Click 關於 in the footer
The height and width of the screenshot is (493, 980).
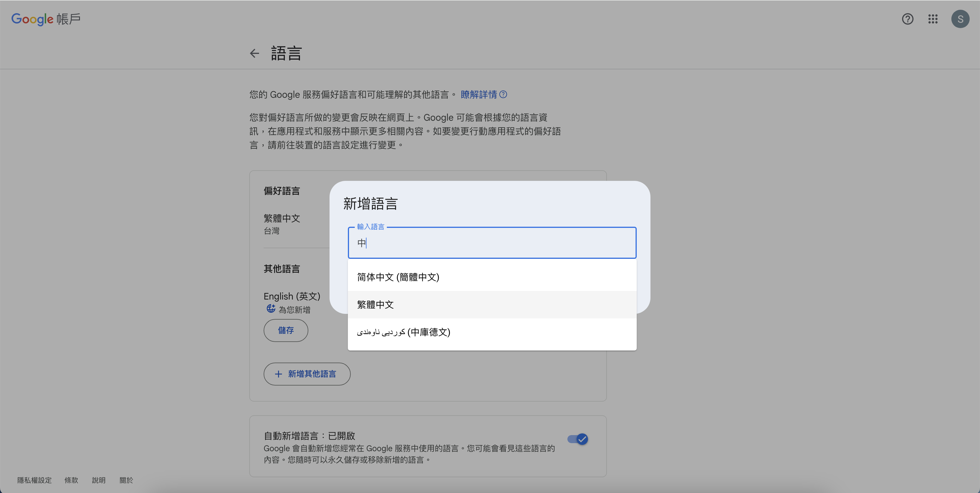(x=126, y=480)
